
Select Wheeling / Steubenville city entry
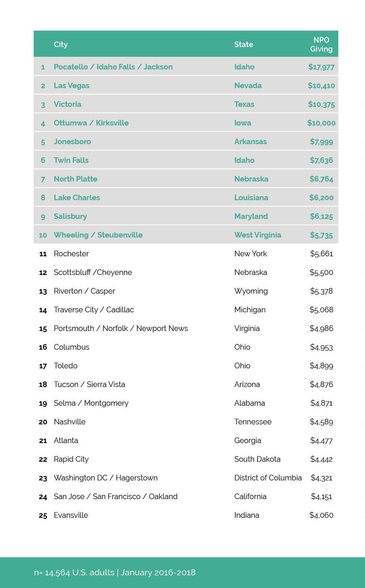[98, 235]
